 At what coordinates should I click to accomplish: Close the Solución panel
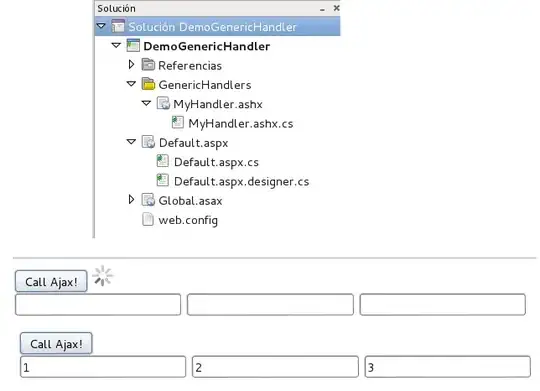tap(336, 8)
